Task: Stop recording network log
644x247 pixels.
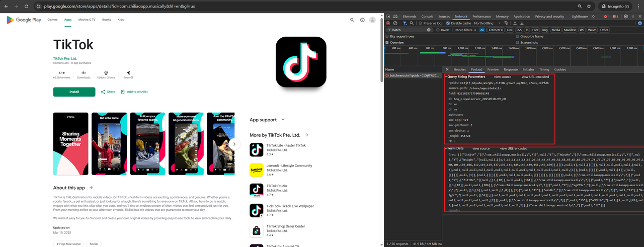Action: (x=388, y=23)
